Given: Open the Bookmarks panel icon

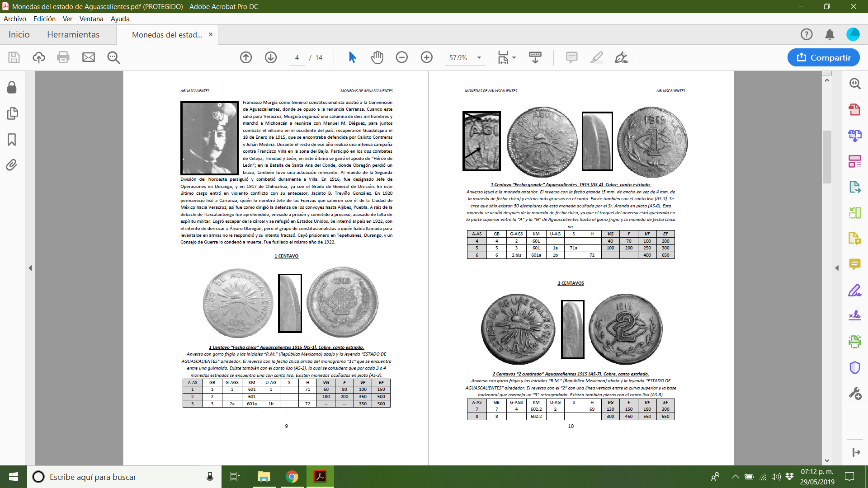Looking at the screenshot, I should 12,140.
